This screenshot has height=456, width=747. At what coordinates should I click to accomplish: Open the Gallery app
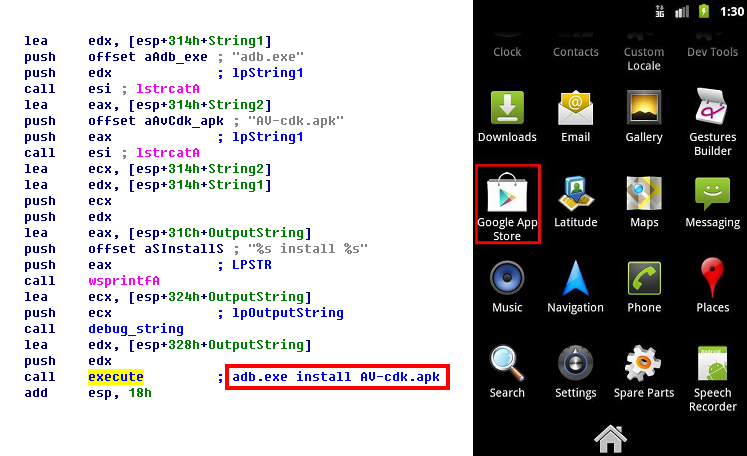tap(644, 116)
